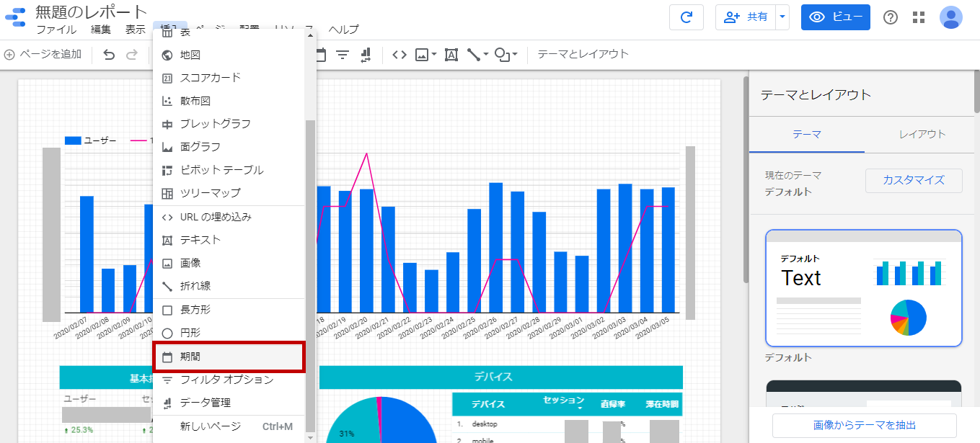Click the redo arrow in the toolbar
The height and width of the screenshot is (443, 980).
[132, 54]
